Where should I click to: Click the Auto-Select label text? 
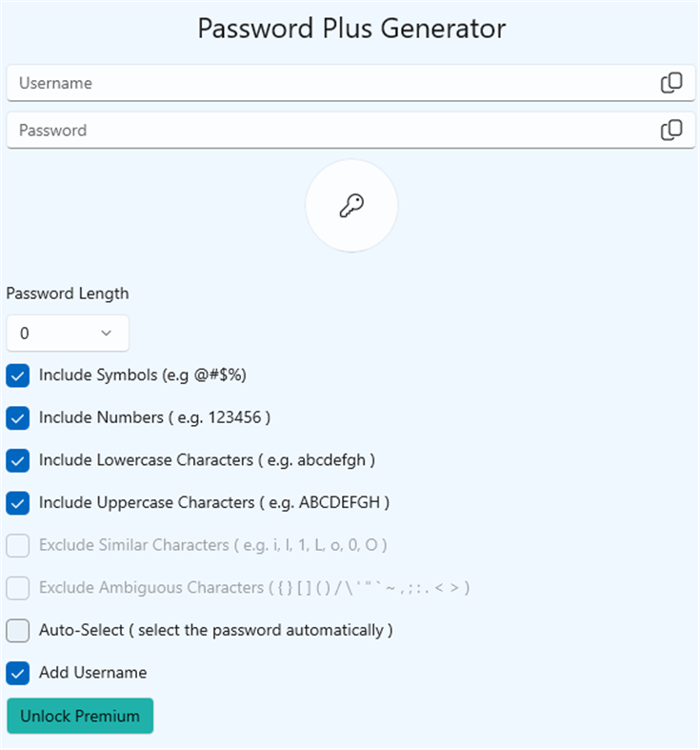pos(215,630)
